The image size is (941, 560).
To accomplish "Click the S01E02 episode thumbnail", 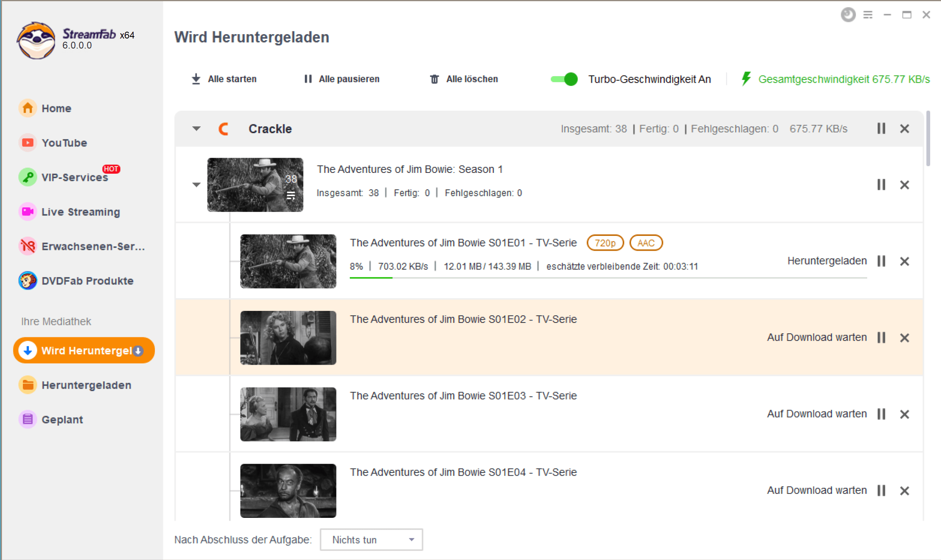I will pyautogui.click(x=288, y=338).
